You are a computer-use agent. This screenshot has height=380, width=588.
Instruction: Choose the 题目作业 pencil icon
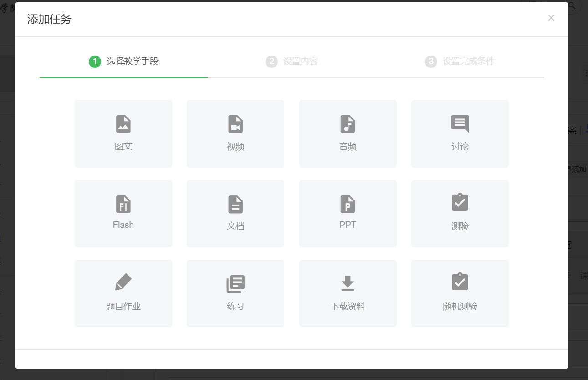123,282
